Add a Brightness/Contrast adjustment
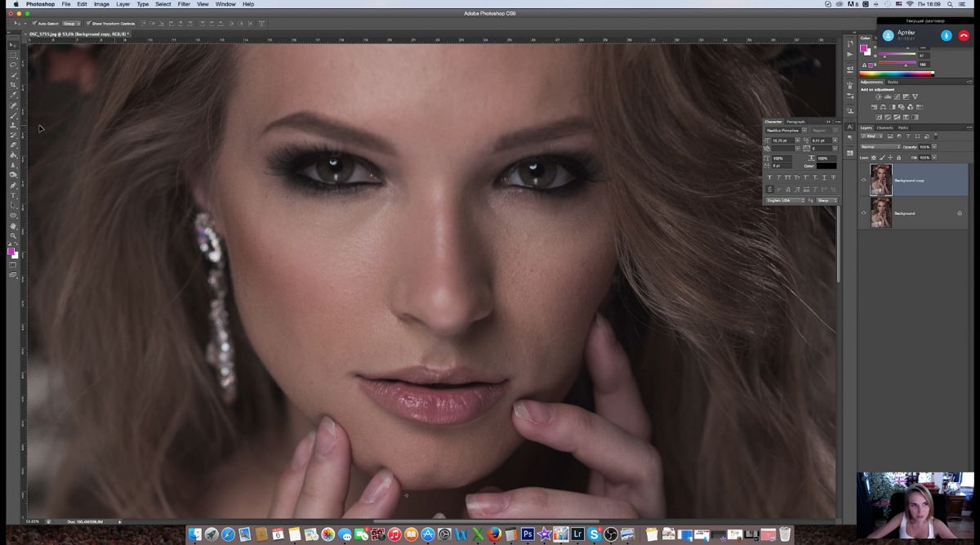Image resolution: width=980 pixels, height=545 pixels. click(x=878, y=96)
